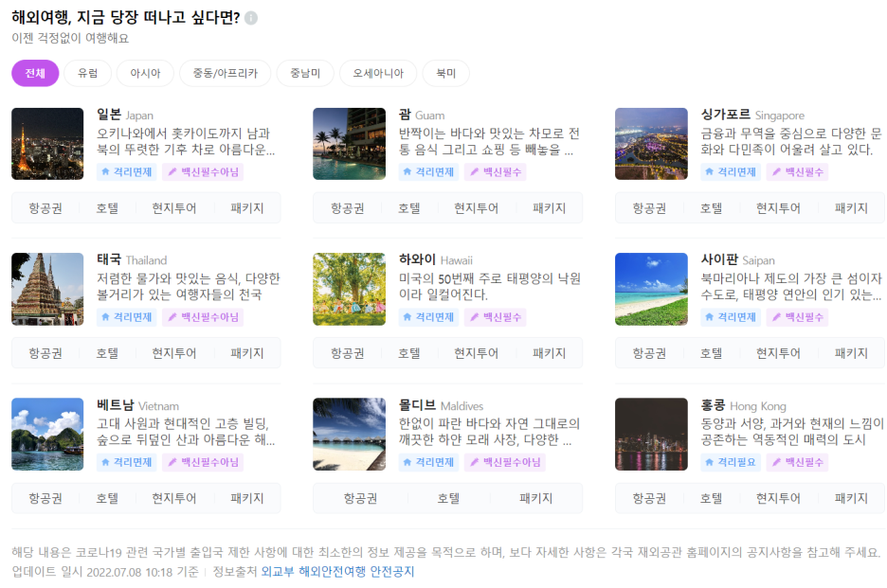Click 현지투어 under Hawaii
This screenshot has height=588, width=887.
477,353
